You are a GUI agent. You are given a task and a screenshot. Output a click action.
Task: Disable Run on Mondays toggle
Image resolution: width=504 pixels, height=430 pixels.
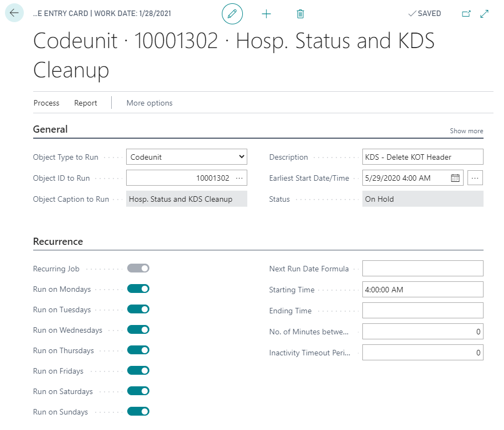coord(138,289)
